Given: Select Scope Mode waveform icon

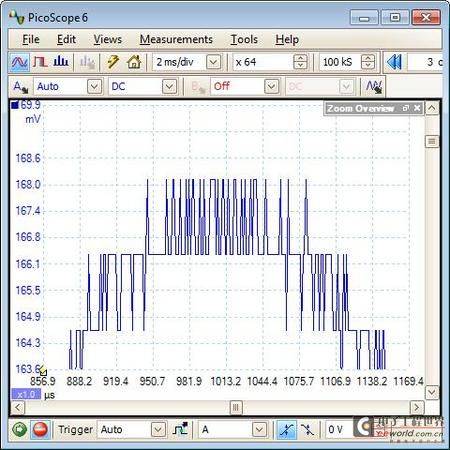Looking at the screenshot, I should click(x=19, y=62).
